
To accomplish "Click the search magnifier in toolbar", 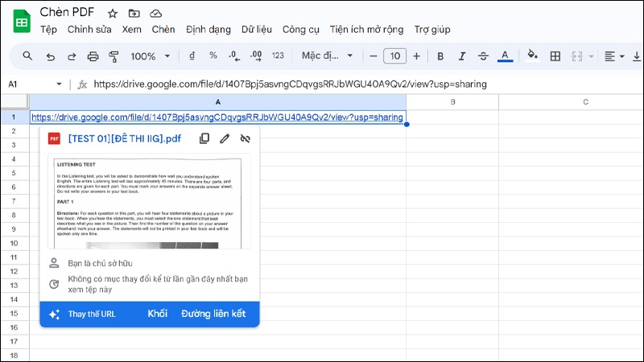I will [x=27, y=56].
